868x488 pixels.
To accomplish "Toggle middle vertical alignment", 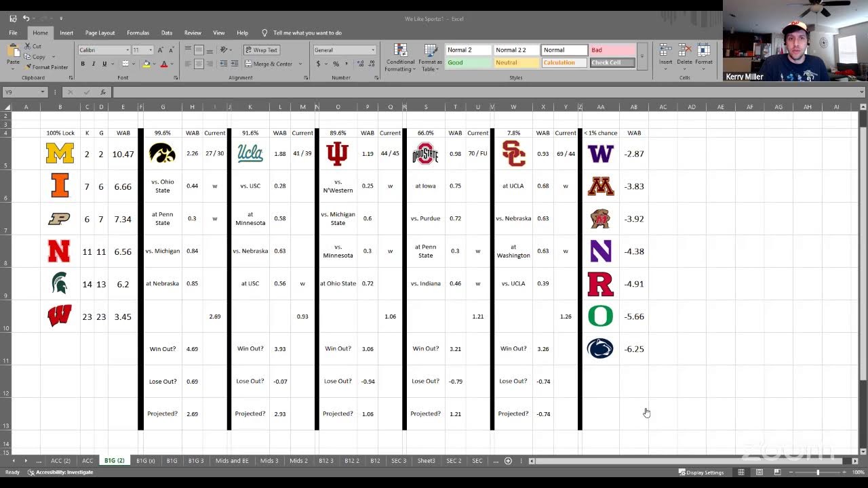I will click(199, 50).
